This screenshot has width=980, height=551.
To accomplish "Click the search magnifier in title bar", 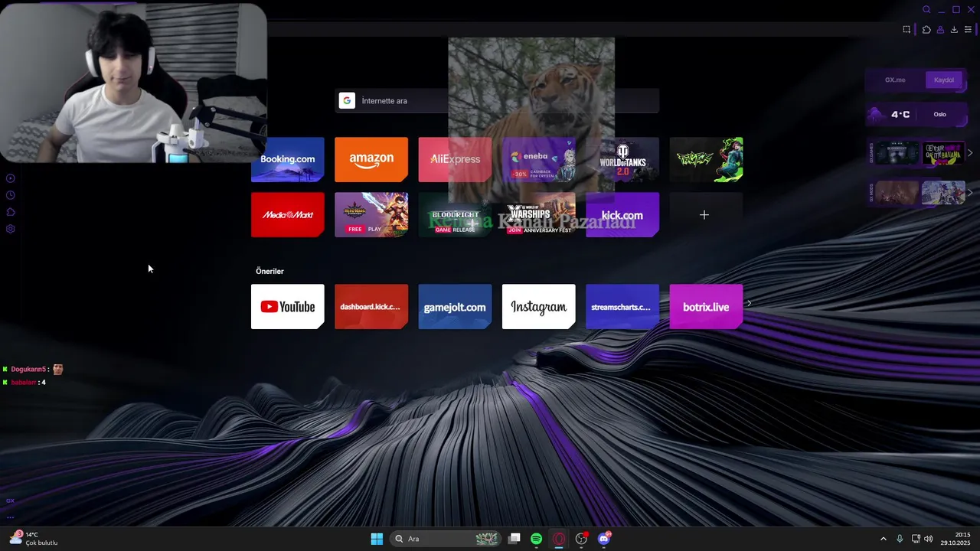I will coord(926,10).
